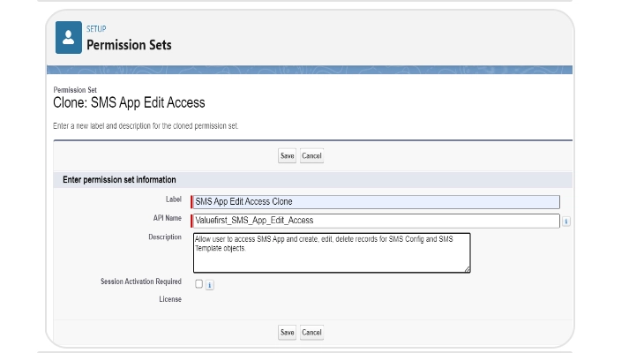The width and height of the screenshot is (644, 353).
Task: Enable the Session Activation Required checkbox
Action: coord(199,283)
